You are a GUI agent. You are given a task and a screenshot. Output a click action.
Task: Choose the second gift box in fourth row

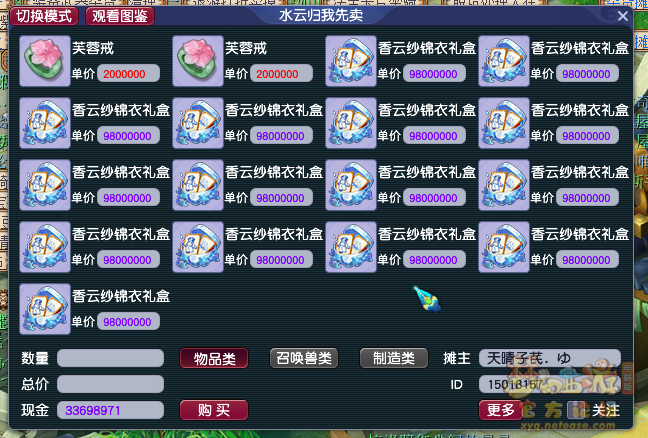[x=198, y=247]
